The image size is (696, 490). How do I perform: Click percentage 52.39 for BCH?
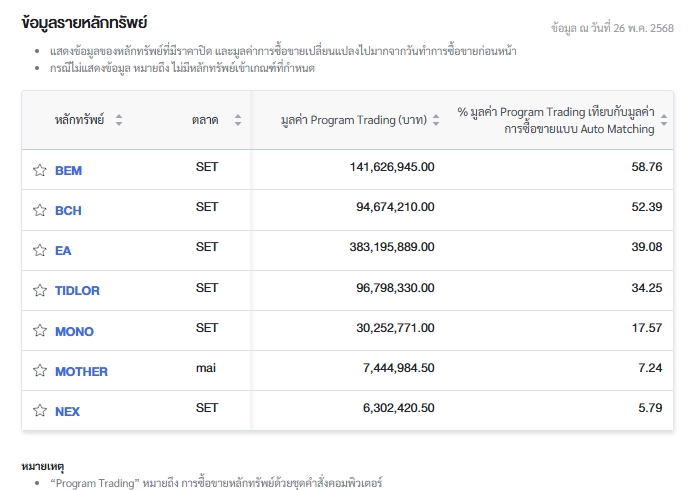point(647,207)
